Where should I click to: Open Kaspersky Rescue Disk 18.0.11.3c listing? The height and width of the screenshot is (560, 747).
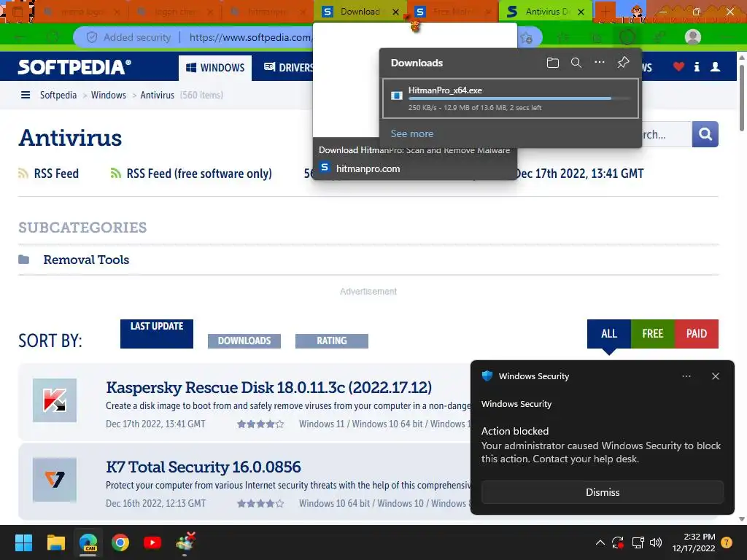click(x=268, y=387)
